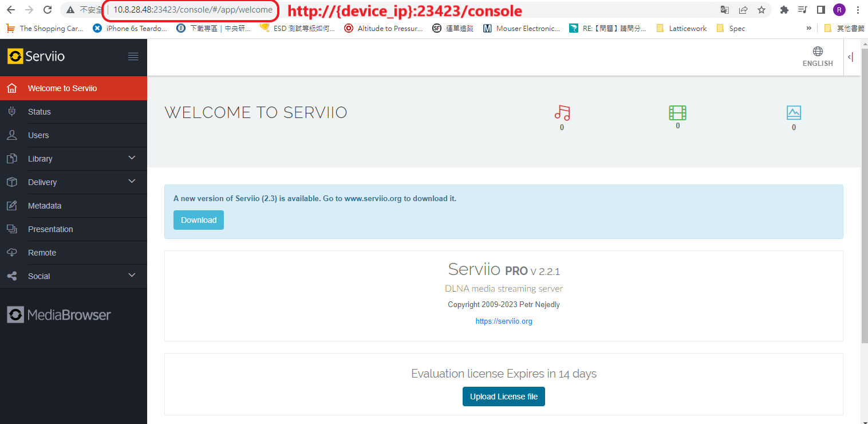Click the home icon beside Welcome to Serviio

point(12,89)
